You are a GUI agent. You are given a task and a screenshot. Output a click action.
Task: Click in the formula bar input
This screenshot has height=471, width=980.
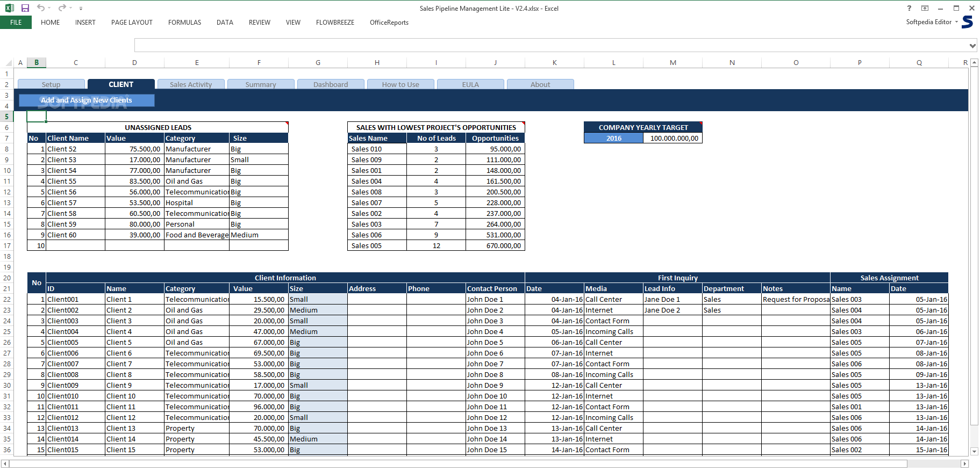tap(551, 46)
